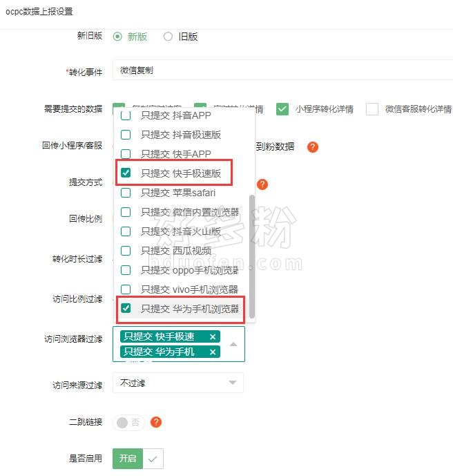Select the 新版 radio button
The image size is (453, 476).
tap(117, 37)
